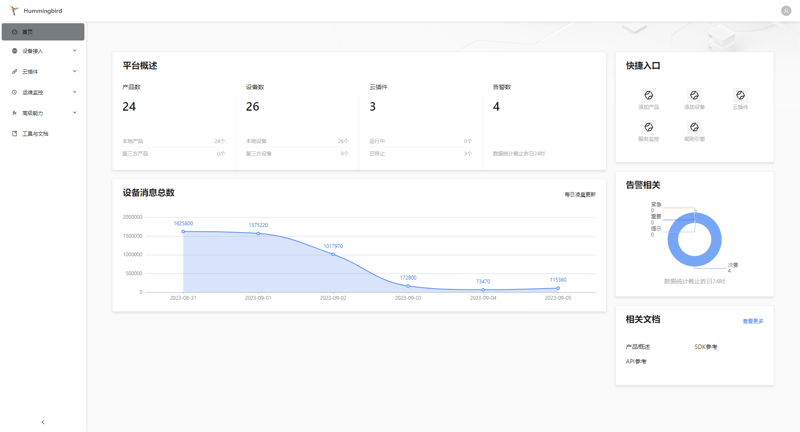Click the 添加产品 quick entry icon

648,96
